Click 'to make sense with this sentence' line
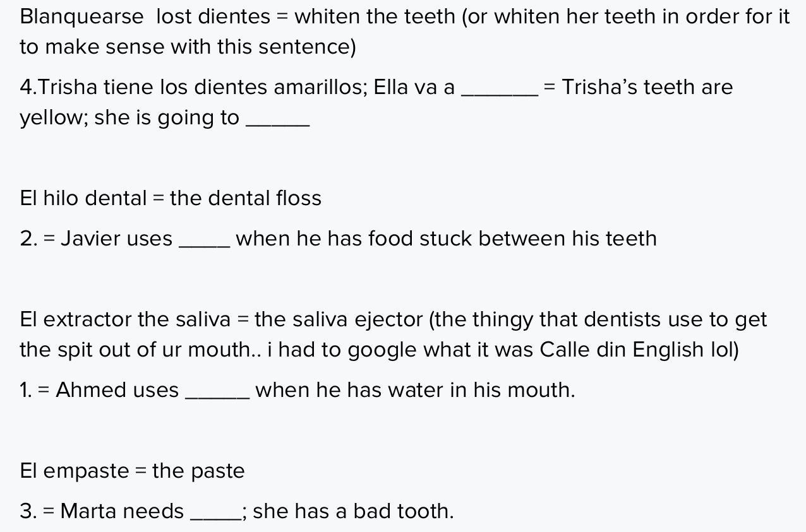 [x=188, y=47]
